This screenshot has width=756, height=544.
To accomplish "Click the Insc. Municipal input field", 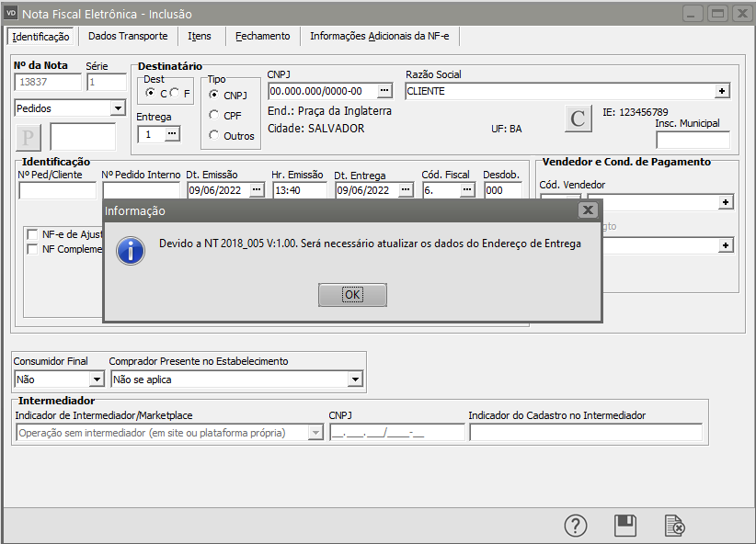I will [x=692, y=140].
